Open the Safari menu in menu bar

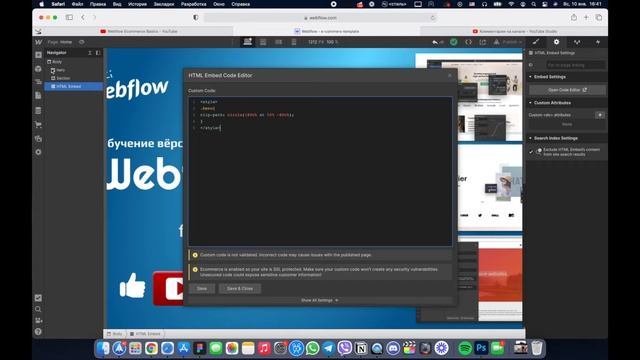58,4
